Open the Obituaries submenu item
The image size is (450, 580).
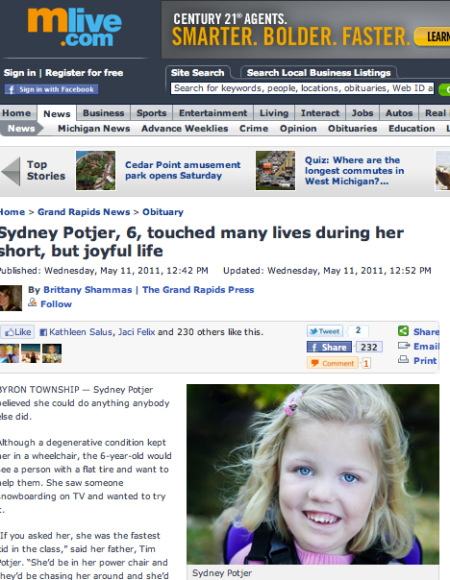(352, 129)
